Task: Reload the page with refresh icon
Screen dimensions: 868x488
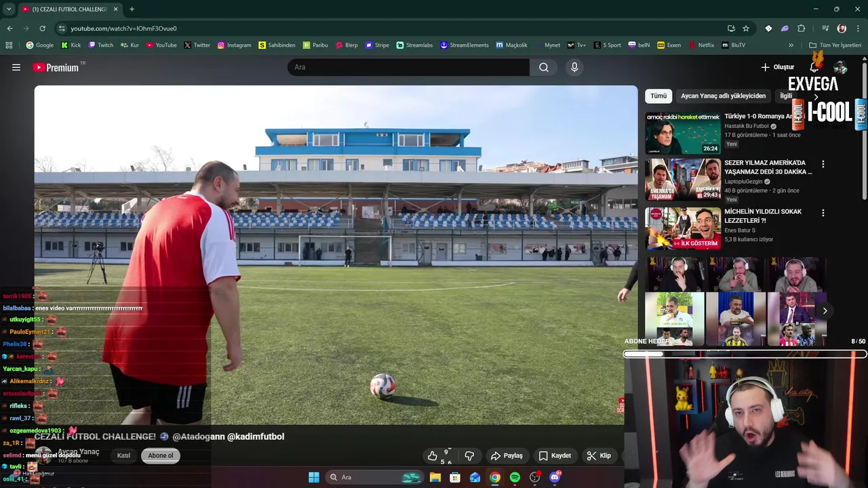Action: click(42, 28)
